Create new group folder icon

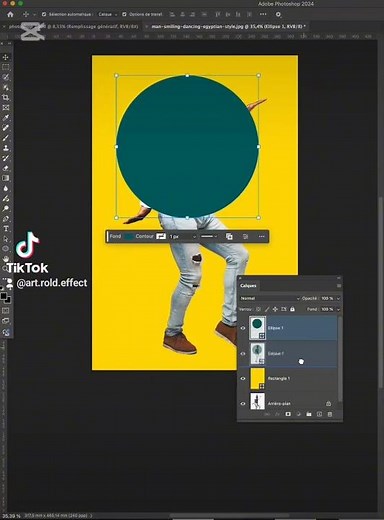pos(309,414)
